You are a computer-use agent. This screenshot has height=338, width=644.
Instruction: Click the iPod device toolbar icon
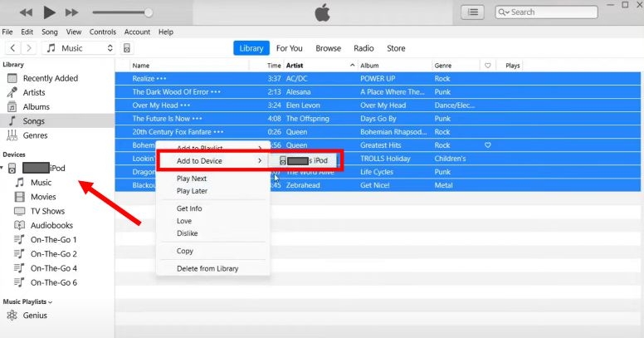click(127, 48)
